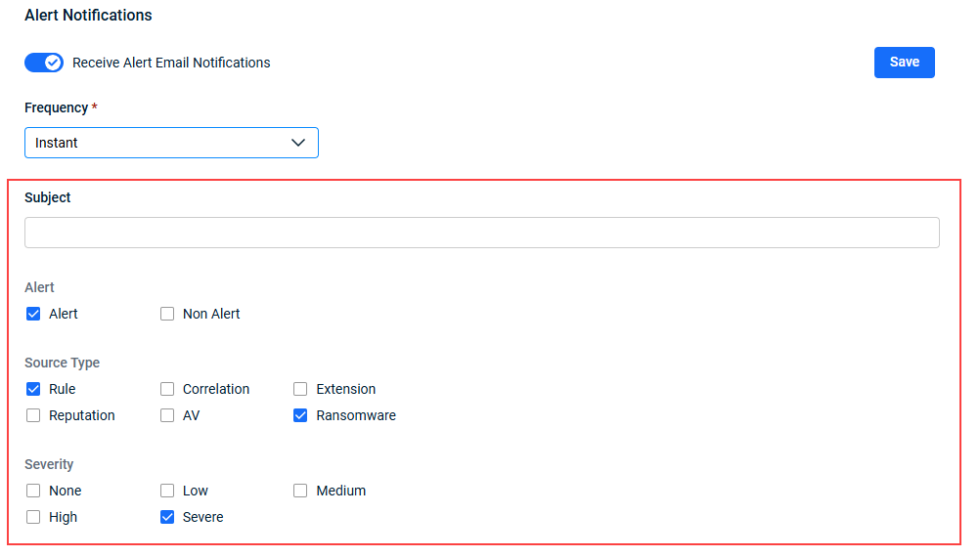Uncheck the Rule source type
This screenshot has height=557, width=980.
[33, 389]
